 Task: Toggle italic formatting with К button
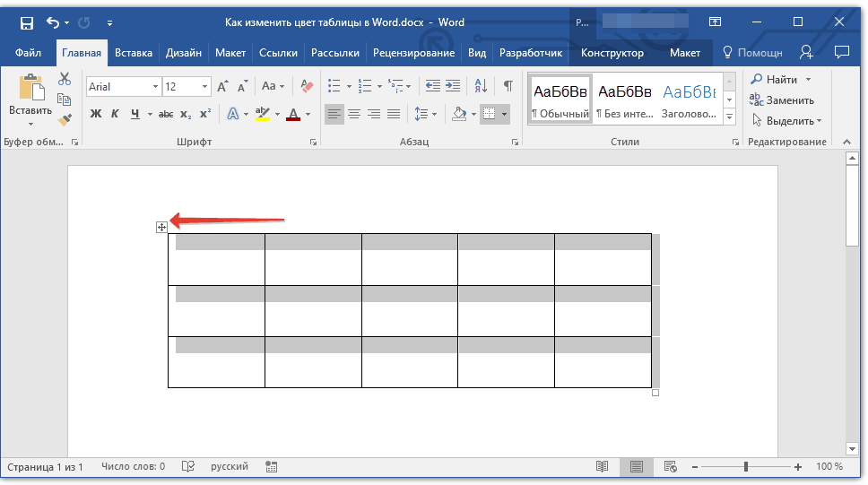(115, 114)
